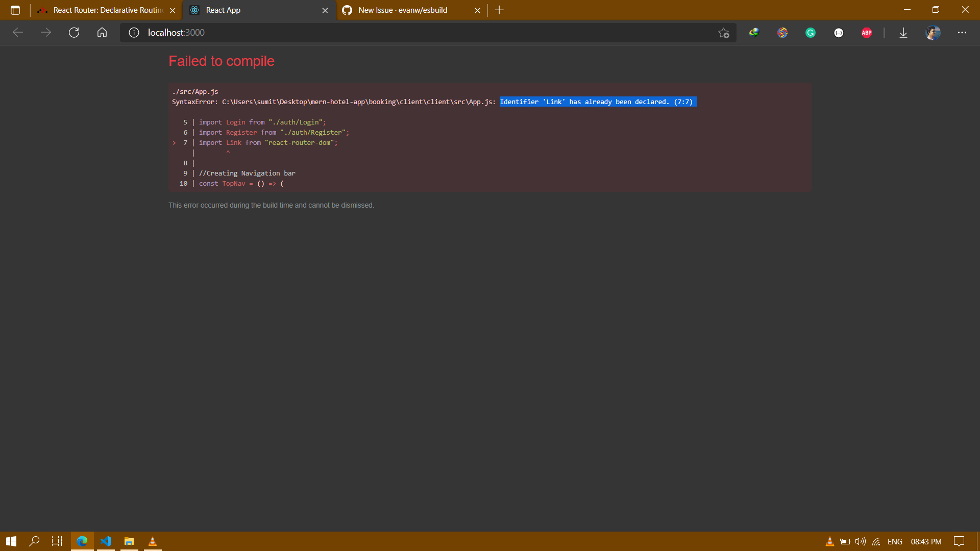This screenshot has width=980, height=551.
Task: Open the Grammarly extension
Action: 811,32
